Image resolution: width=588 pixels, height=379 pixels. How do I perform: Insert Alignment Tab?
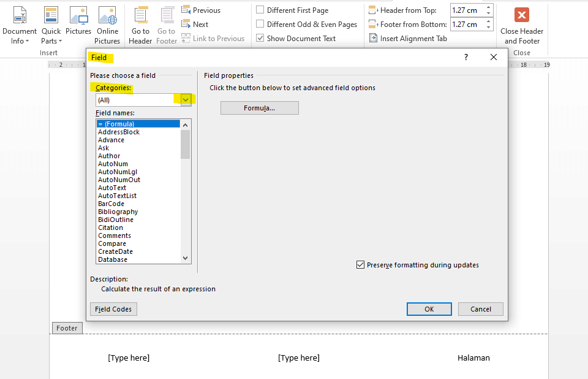pyautogui.click(x=408, y=38)
